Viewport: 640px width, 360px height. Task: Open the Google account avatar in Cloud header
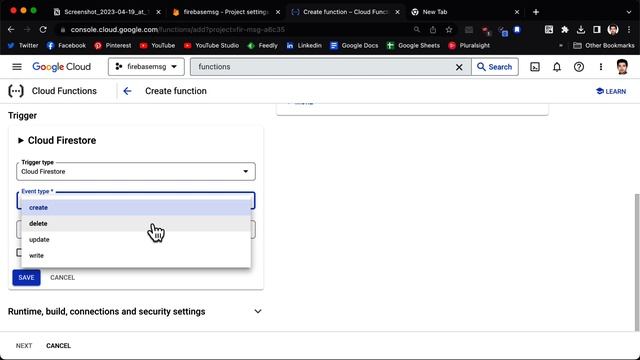622,67
